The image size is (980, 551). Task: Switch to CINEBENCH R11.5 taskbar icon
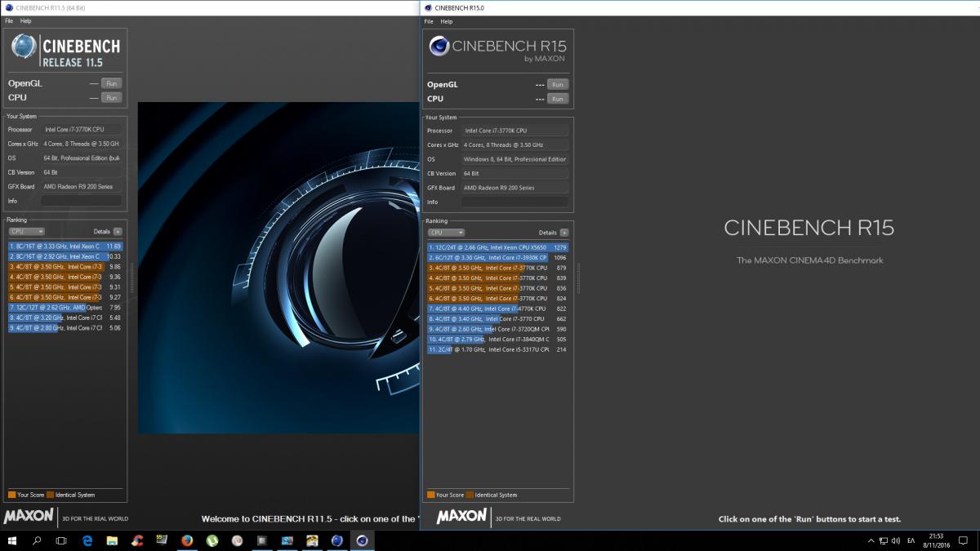(x=336, y=540)
